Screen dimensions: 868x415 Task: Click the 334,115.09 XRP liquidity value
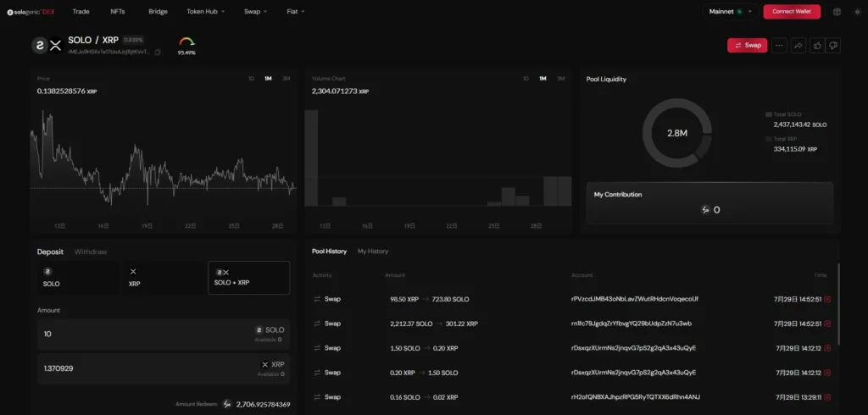point(795,149)
